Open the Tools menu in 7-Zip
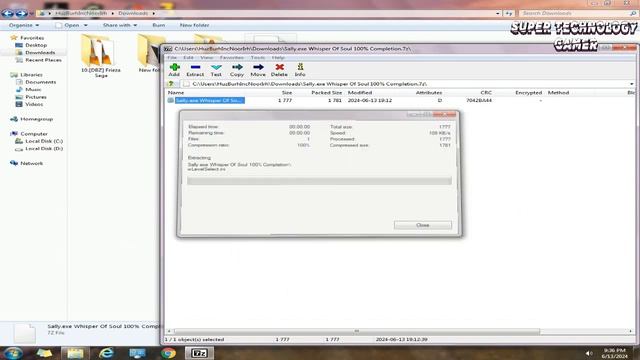Image resolution: width=640 pixels, height=360 pixels. [258, 58]
